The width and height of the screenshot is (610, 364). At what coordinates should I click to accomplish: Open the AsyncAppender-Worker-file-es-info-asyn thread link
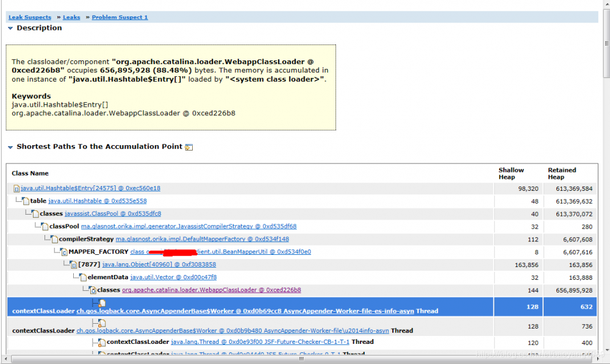(x=245, y=311)
